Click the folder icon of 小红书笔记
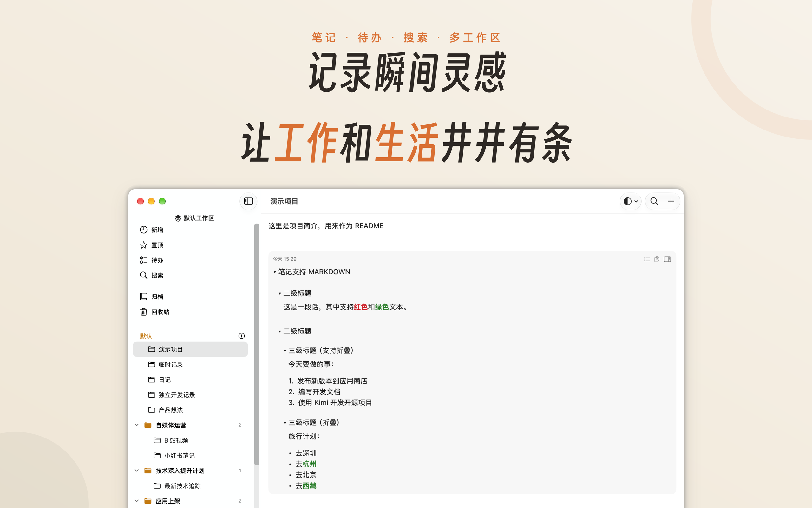 pyautogui.click(x=157, y=456)
